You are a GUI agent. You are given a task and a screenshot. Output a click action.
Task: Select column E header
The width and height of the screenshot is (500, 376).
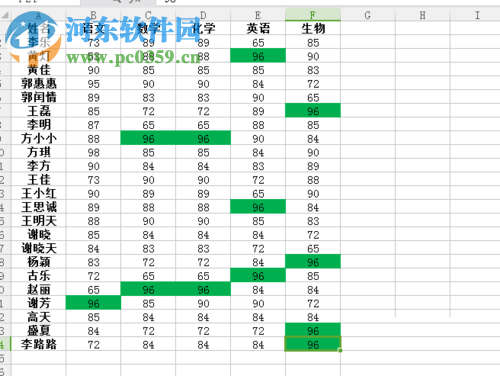point(258,15)
